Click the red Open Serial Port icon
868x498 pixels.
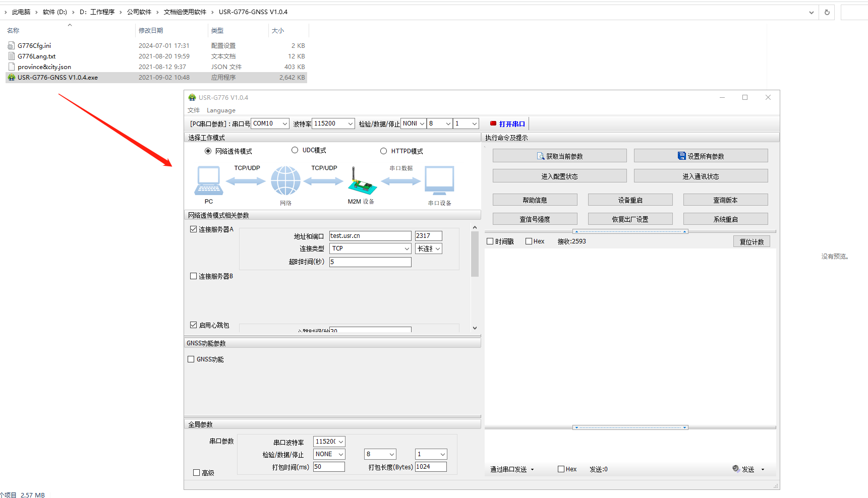493,123
